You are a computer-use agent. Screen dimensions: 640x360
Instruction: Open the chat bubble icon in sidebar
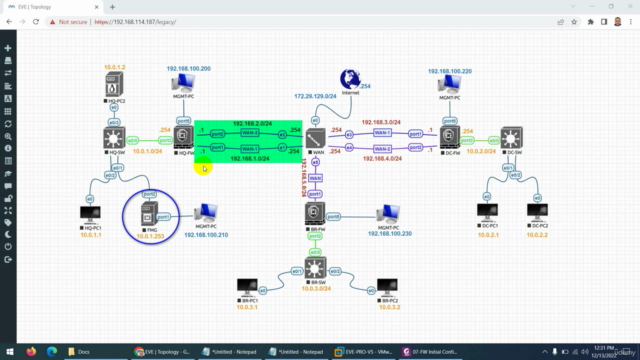tap(8, 187)
